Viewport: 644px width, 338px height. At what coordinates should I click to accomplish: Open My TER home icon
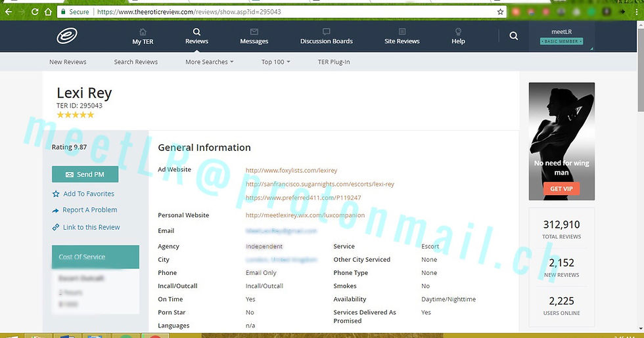[143, 32]
